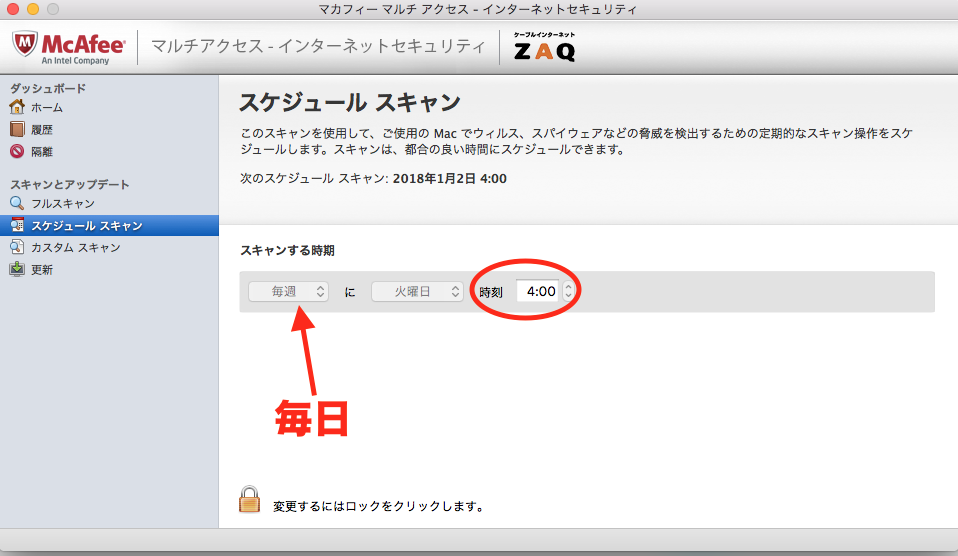Click the スケジュール スキャン page heading
This screenshot has width=958, height=556.
[x=349, y=103]
